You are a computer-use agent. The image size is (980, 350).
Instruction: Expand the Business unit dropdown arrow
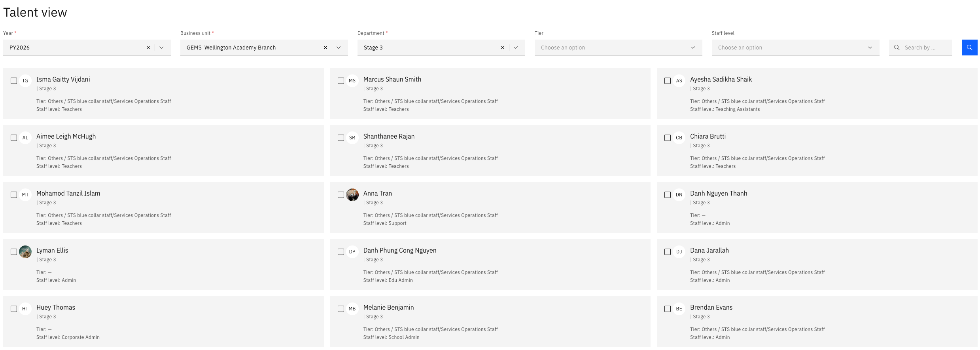coord(339,48)
